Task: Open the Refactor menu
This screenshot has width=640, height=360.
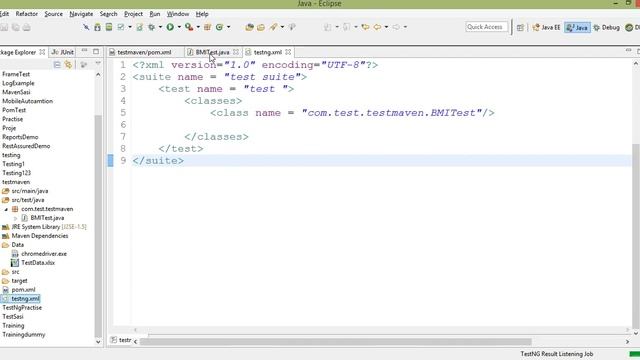Action: coord(27,14)
